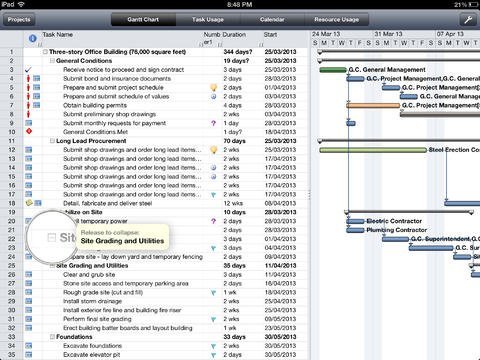
Task: Click the purple question mark in row 9
Action: 214,123
